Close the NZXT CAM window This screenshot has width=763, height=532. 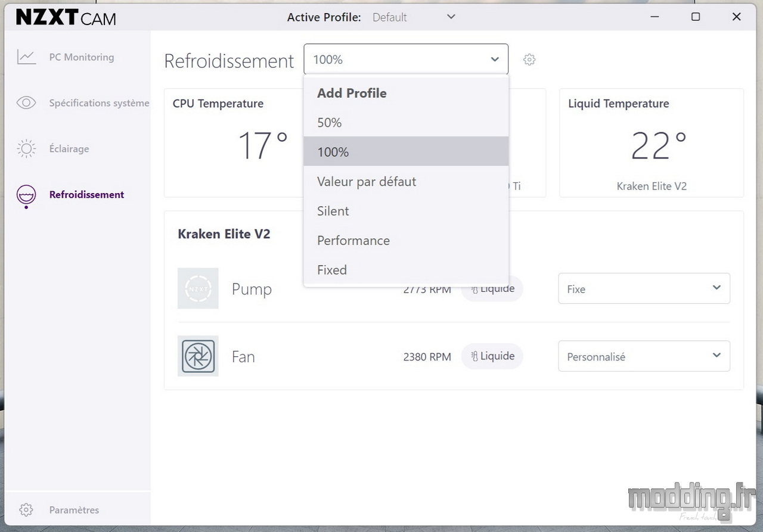(737, 17)
